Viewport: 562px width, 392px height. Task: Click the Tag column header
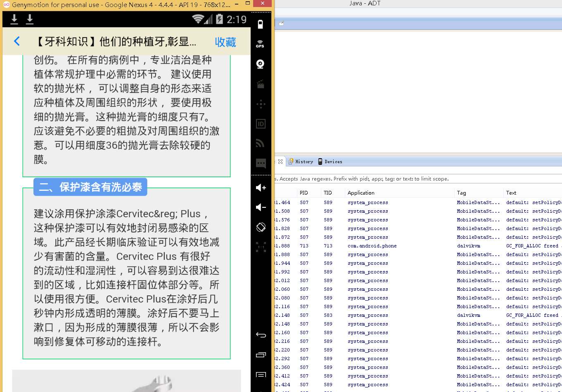pyautogui.click(x=461, y=193)
